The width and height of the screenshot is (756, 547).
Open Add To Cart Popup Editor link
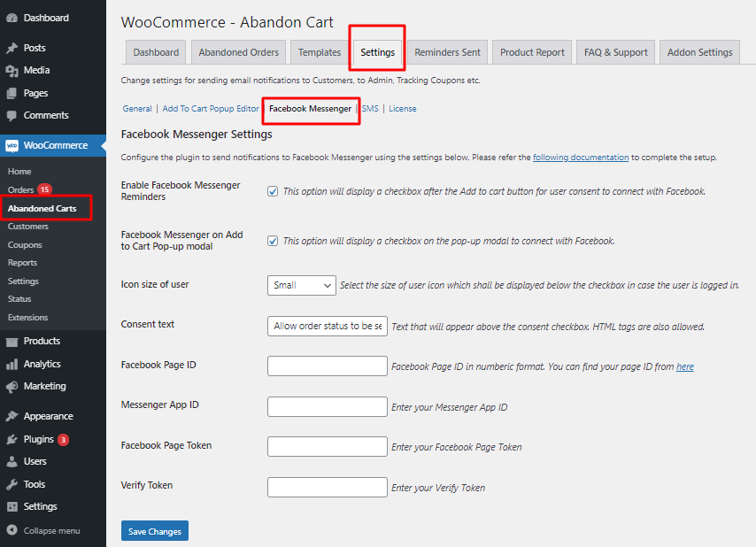point(211,109)
